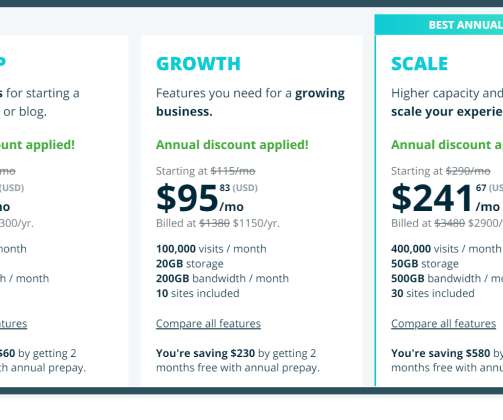Image resolution: width=503 pixels, height=420 pixels.
Task: Click the 400,000 visits / month feature
Action: click(446, 249)
